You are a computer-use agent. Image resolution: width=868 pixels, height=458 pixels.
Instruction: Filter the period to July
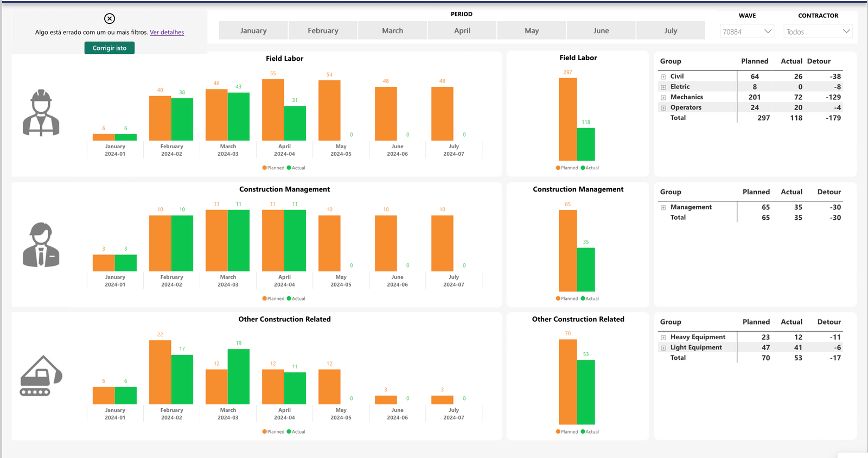(671, 31)
